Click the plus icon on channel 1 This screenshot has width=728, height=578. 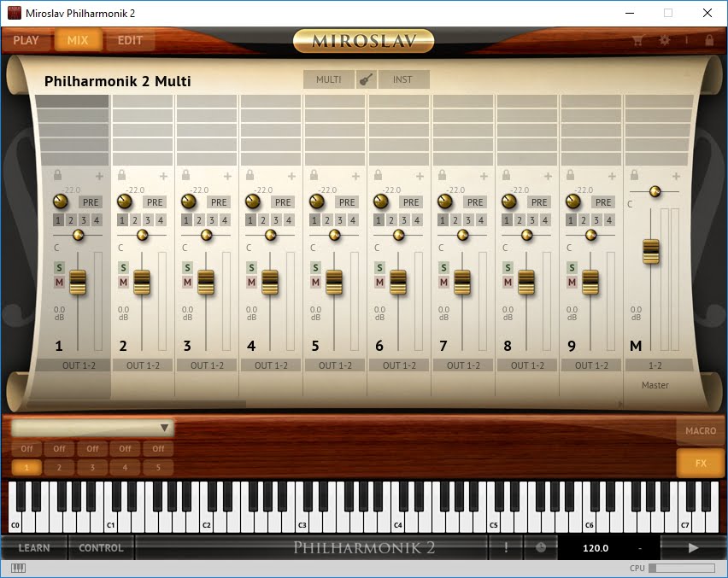coord(99,176)
